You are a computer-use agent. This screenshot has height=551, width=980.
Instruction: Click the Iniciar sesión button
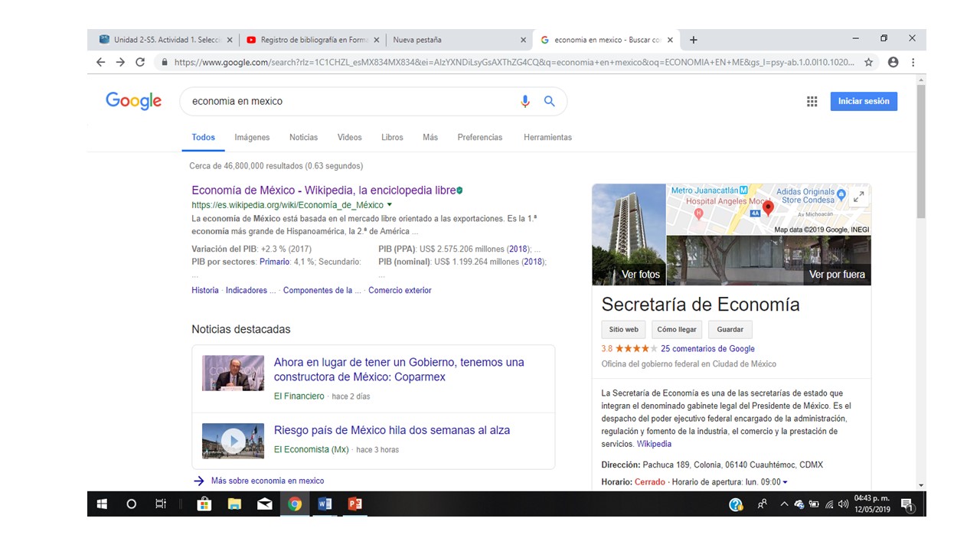864,101
